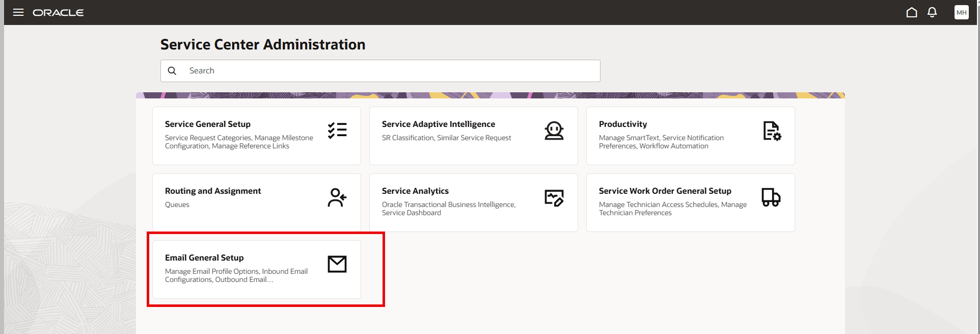The image size is (980, 334).
Task: Click the Oracle logo
Action: pos(58,12)
